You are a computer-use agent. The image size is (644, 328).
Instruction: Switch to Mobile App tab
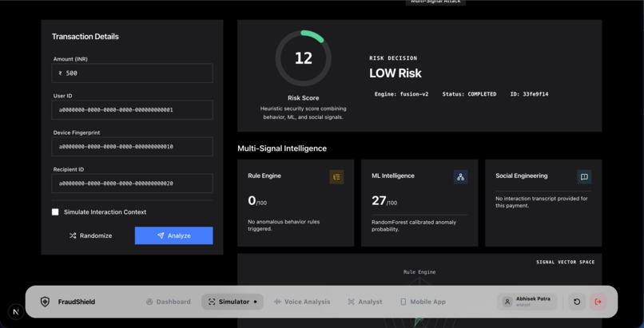423,302
